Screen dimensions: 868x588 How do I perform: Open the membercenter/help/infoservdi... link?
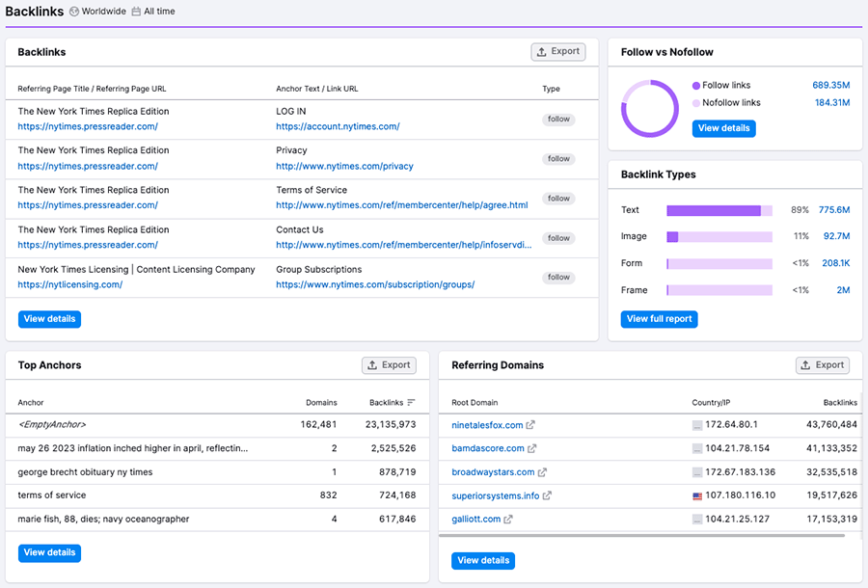(403, 245)
